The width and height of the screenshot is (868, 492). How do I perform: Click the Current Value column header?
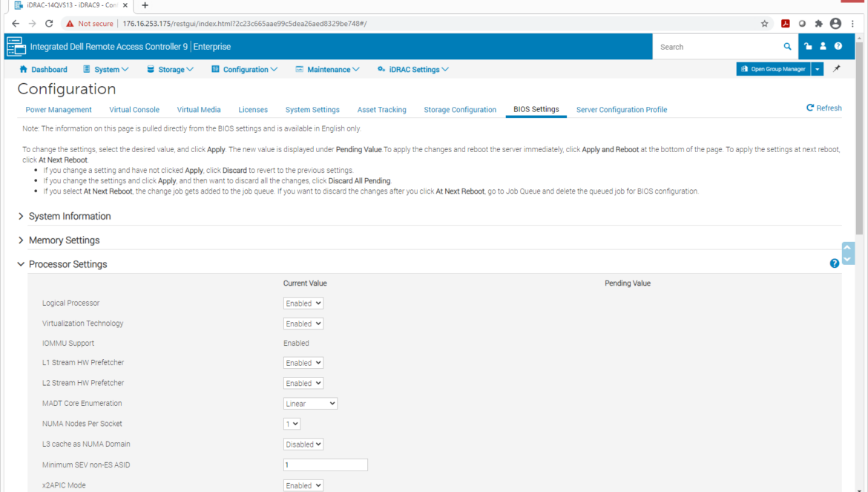(305, 283)
